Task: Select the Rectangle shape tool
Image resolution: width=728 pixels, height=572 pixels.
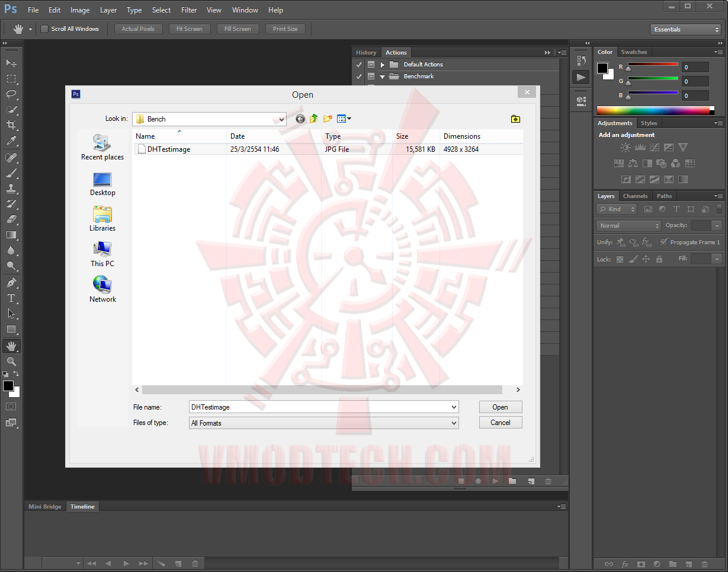Action: [x=11, y=329]
